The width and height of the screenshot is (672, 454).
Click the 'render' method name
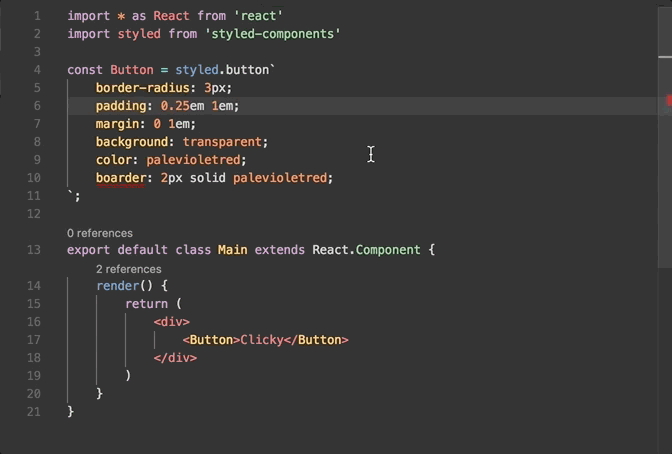click(x=118, y=286)
